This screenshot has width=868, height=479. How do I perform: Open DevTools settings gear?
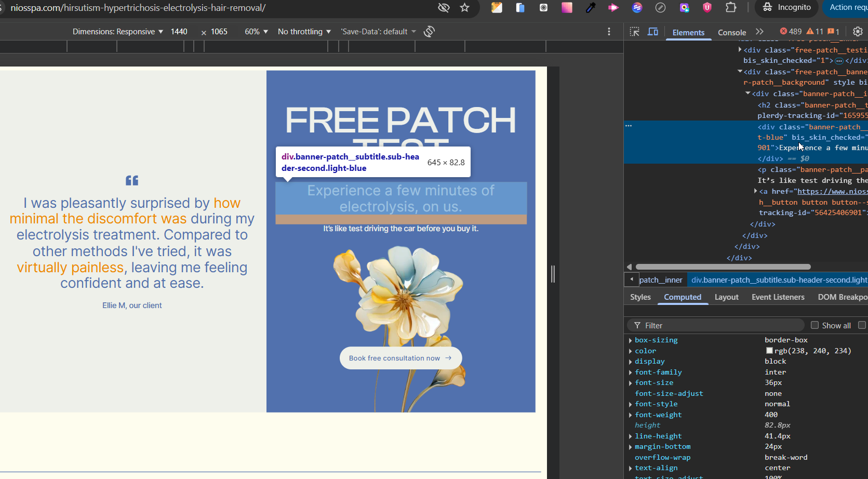[858, 32]
